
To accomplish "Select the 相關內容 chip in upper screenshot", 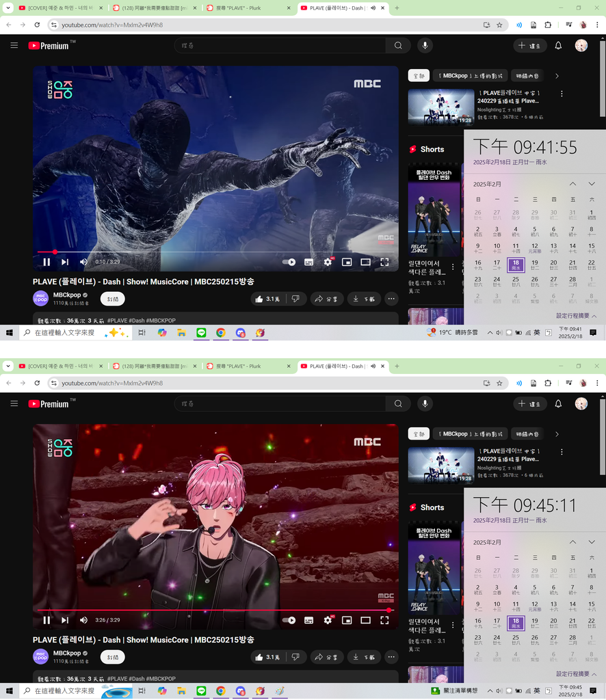I will click(527, 76).
